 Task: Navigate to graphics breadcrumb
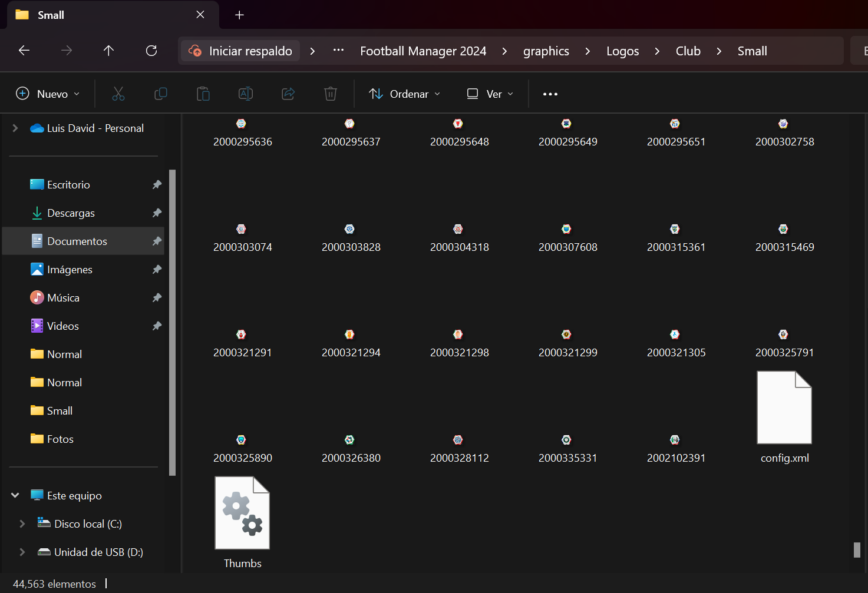click(546, 51)
